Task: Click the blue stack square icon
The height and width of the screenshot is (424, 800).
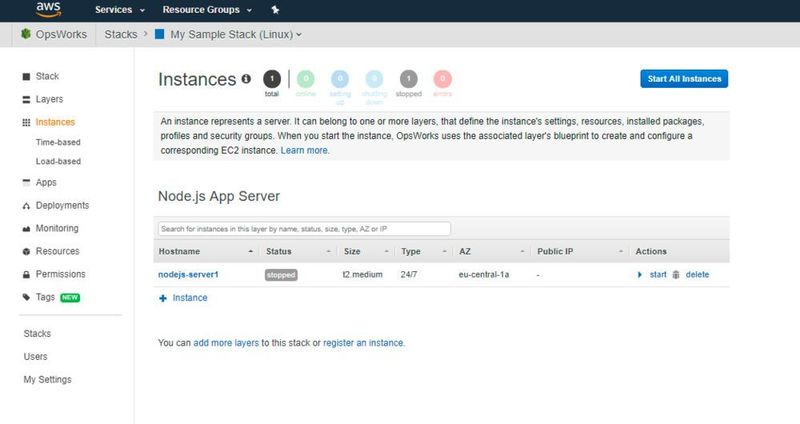Action: tap(160, 34)
